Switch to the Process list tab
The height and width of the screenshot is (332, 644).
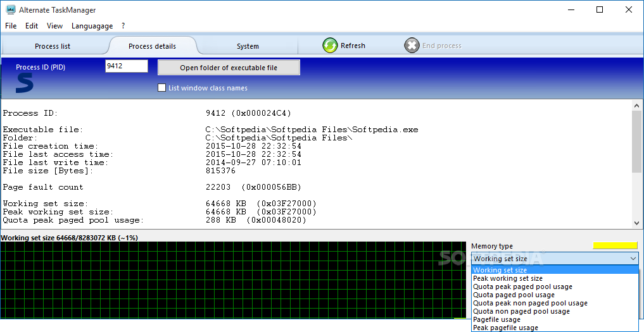pyautogui.click(x=53, y=46)
